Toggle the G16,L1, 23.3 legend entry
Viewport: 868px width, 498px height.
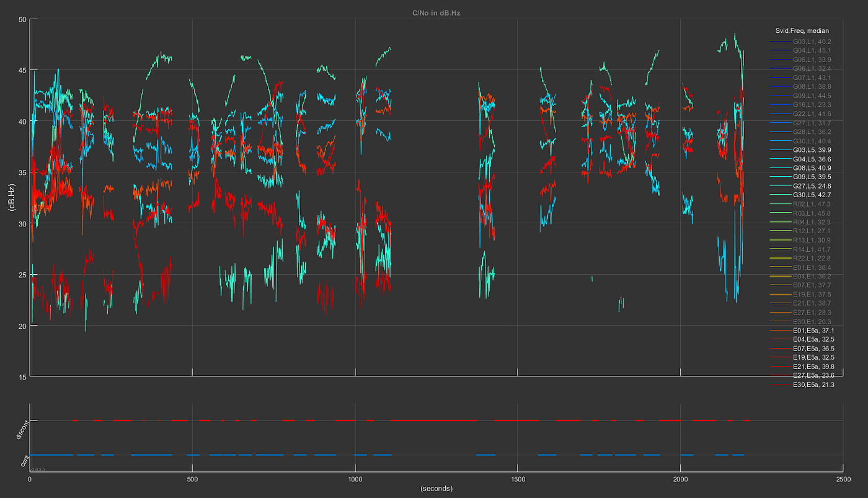pyautogui.click(x=813, y=105)
